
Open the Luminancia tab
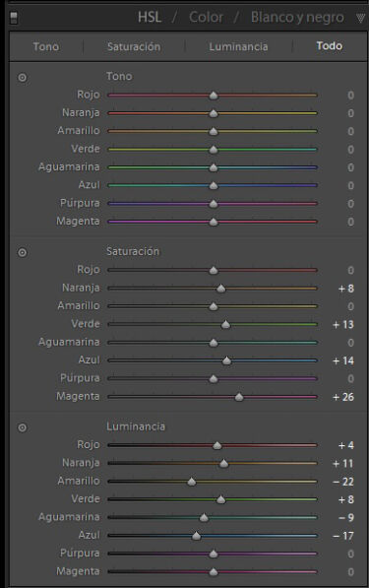238,46
